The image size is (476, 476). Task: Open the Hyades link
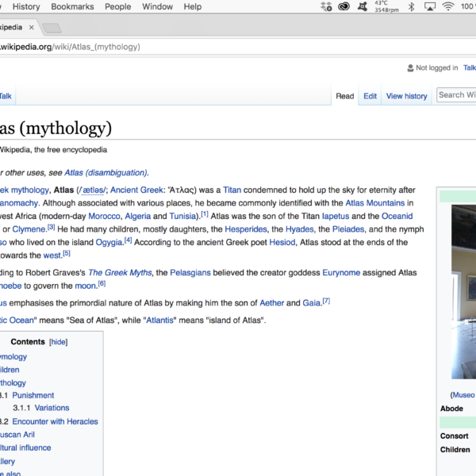point(300,229)
